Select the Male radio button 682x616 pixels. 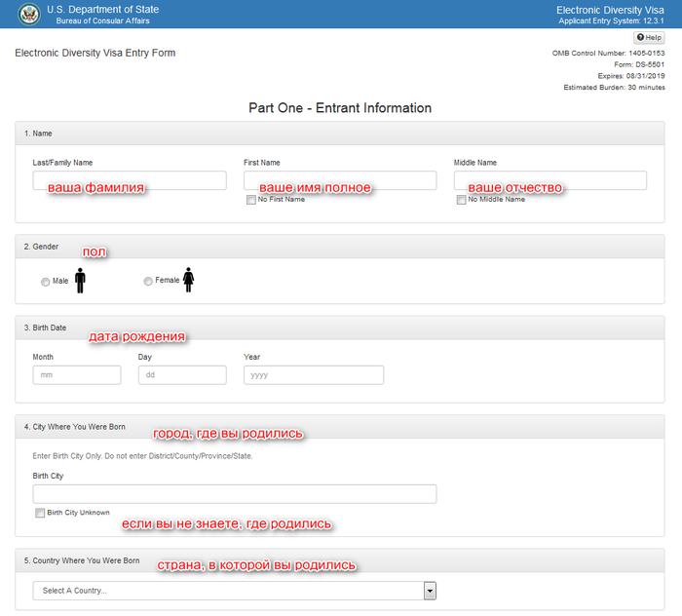(46, 282)
